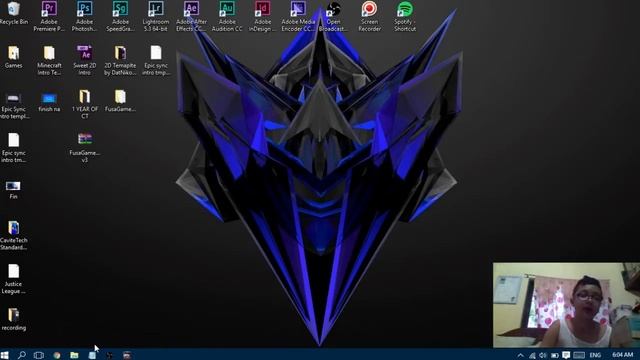Select the Justice League file icon
Screen dimensions: 640x360
13,279
